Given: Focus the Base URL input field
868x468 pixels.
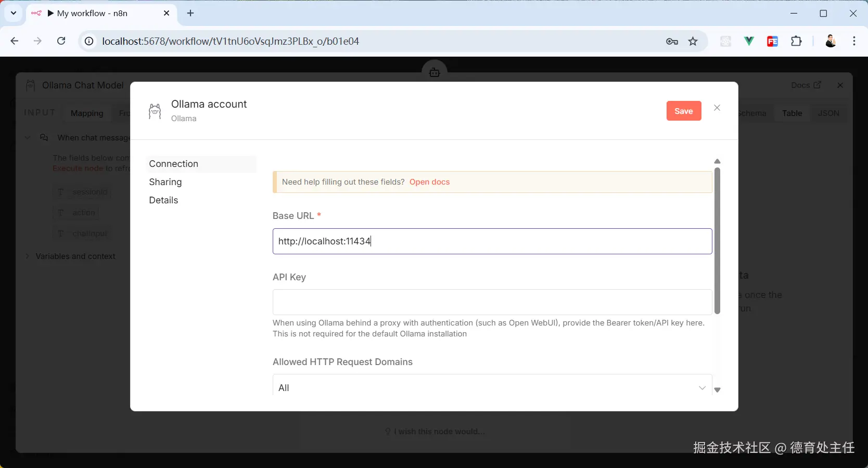Looking at the screenshot, I should coord(492,241).
